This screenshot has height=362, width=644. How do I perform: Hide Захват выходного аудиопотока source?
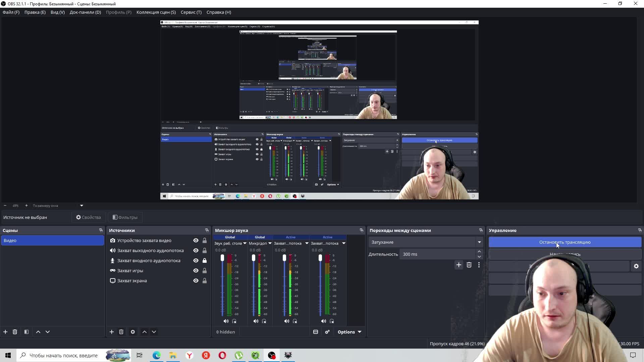pos(196,250)
